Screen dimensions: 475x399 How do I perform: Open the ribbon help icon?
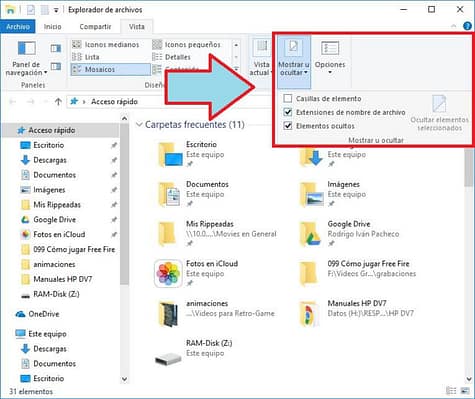pyautogui.click(x=467, y=26)
